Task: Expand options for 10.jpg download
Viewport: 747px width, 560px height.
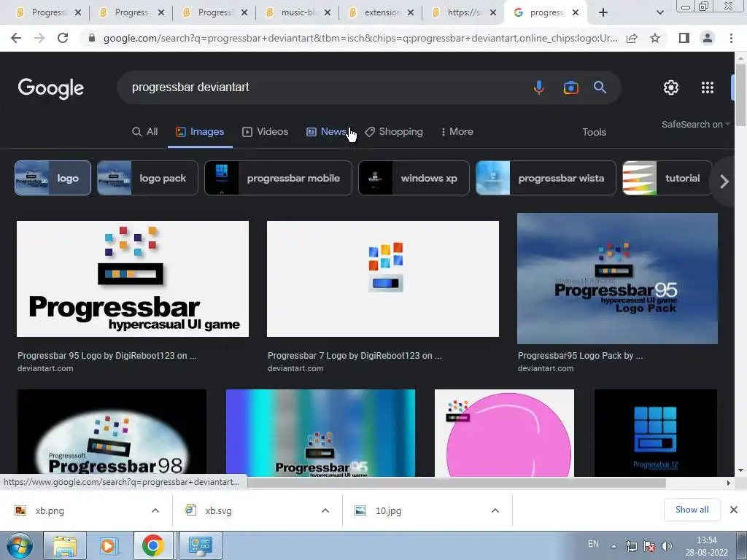Action: pyautogui.click(x=495, y=510)
